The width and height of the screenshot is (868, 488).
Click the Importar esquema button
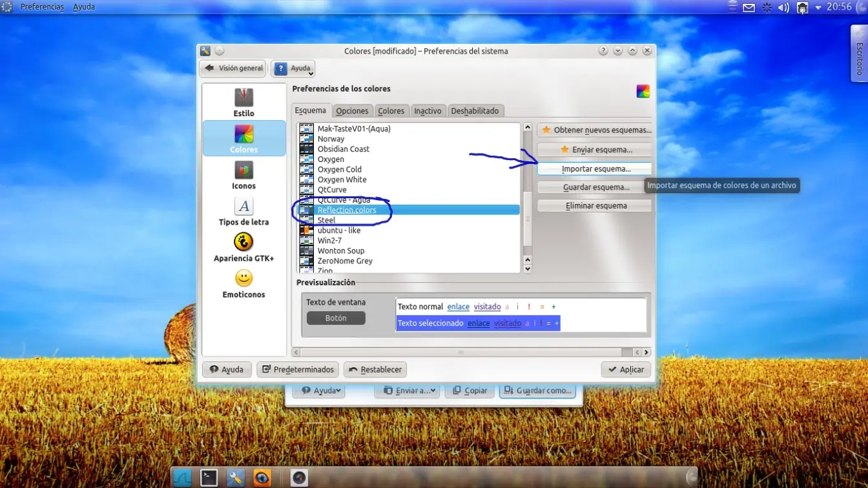coord(594,168)
